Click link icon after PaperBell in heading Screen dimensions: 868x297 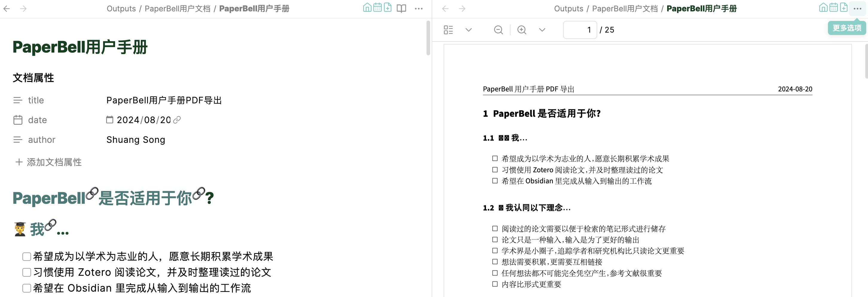click(92, 194)
